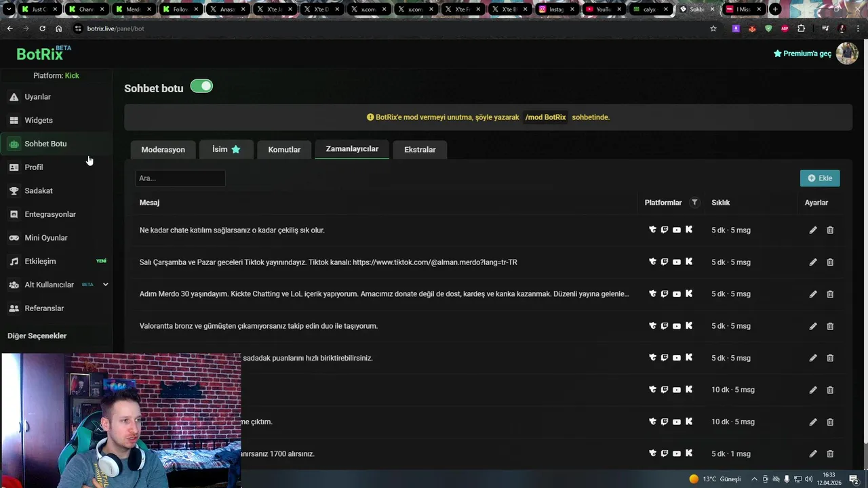Image resolution: width=868 pixels, height=488 pixels.
Task: Click the Kick platform label
Action: click(72, 75)
